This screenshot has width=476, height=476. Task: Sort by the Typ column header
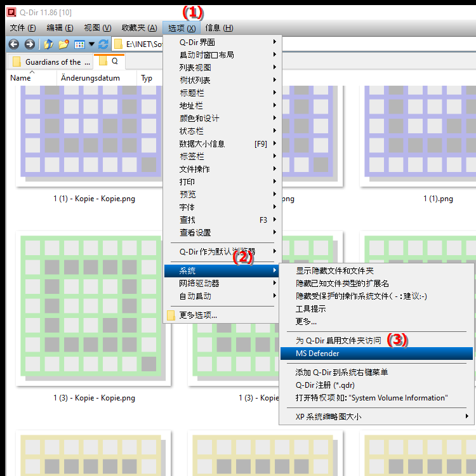(147, 78)
